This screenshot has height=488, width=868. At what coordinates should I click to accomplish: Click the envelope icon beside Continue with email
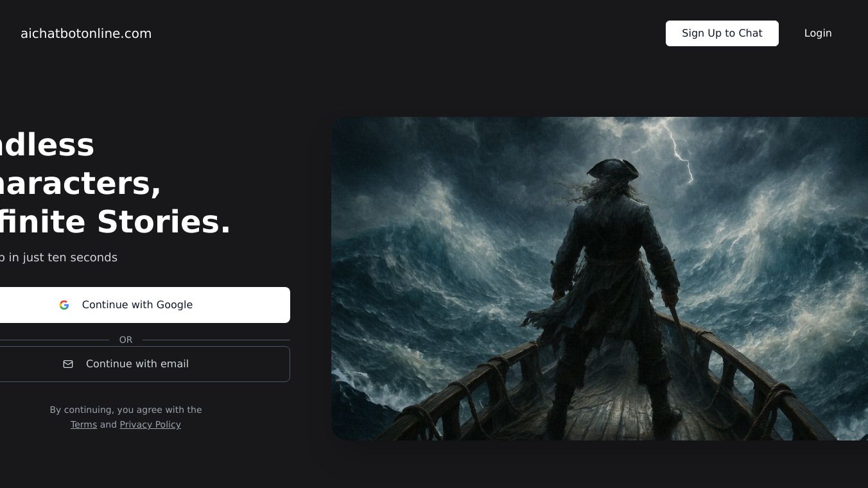point(68,364)
